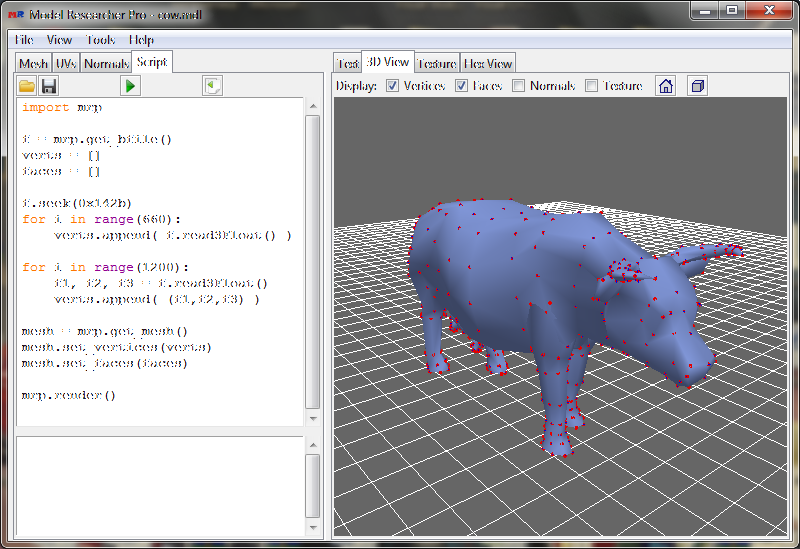Click the Model Researcher Pro title bar icon
The width and height of the screenshot is (800, 549).
click(16, 12)
